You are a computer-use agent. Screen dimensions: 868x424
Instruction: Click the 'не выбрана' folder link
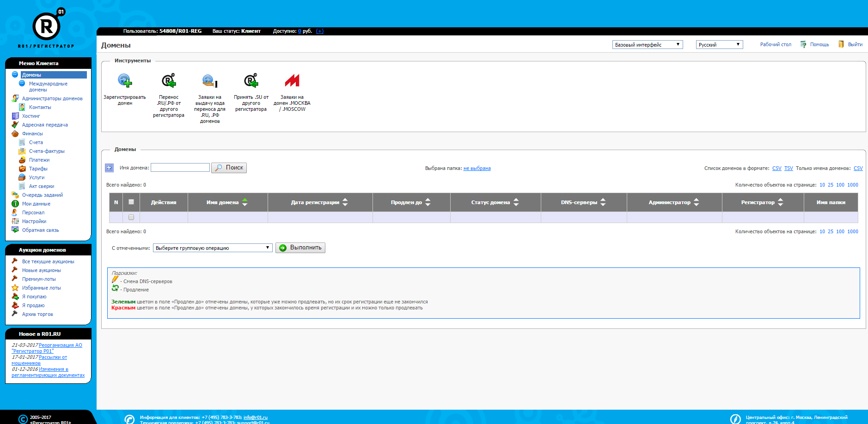point(477,168)
